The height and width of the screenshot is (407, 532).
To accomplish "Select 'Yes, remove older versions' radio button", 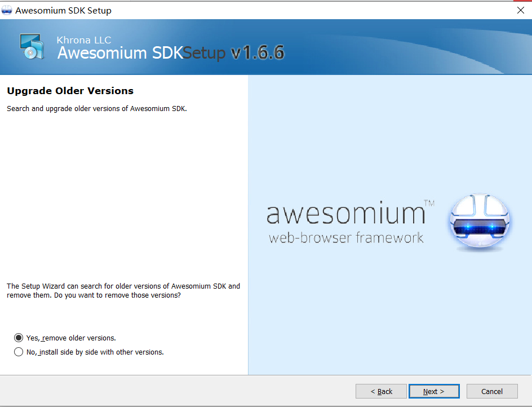I will (x=19, y=338).
